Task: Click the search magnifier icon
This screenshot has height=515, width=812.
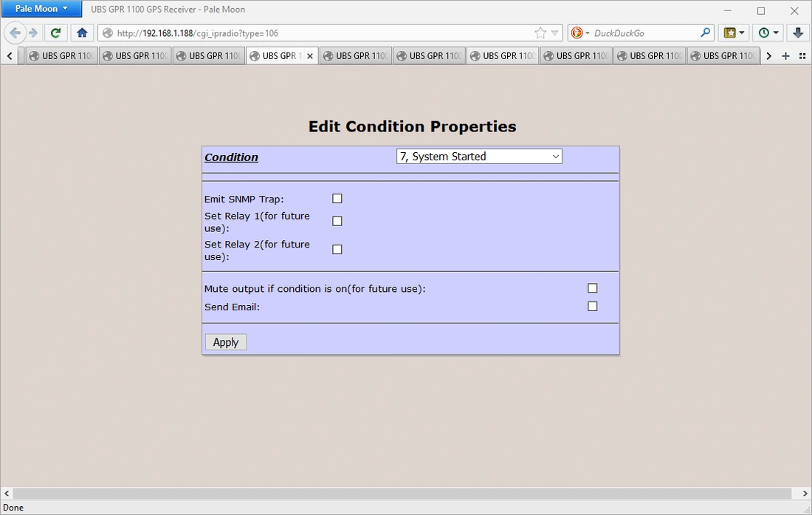Action: (705, 33)
